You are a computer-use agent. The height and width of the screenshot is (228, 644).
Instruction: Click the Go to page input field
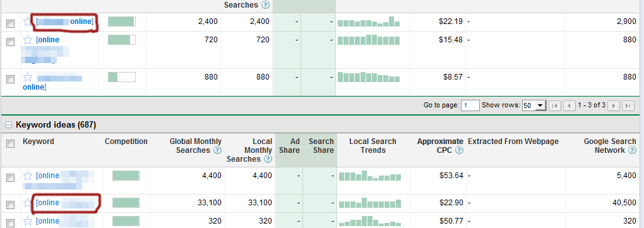(x=470, y=105)
